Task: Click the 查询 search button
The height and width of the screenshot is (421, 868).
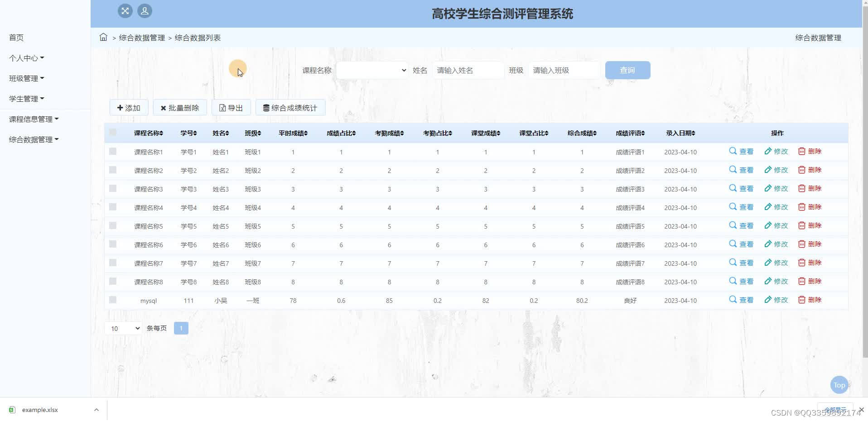Action: [x=627, y=70]
